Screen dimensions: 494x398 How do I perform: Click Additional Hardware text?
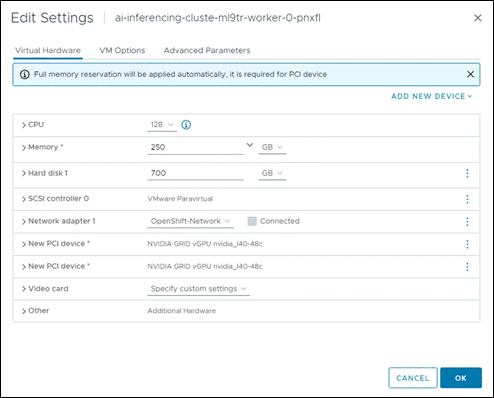tap(182, 311)
